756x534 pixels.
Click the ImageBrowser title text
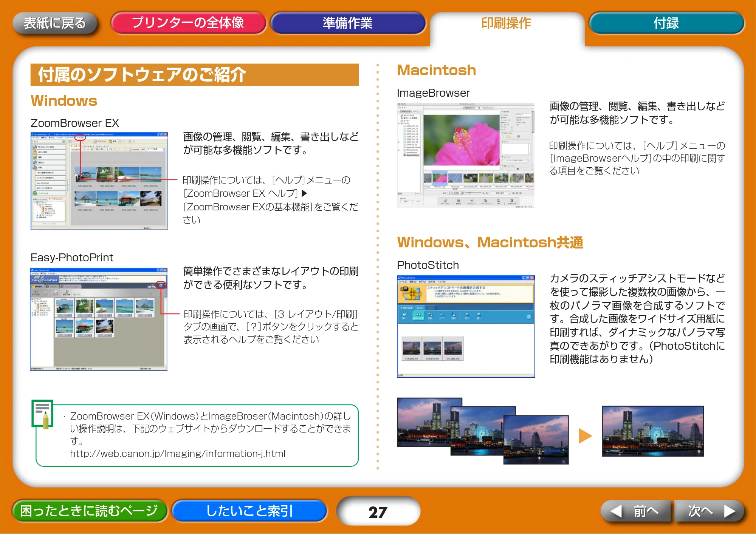tap(433, 93)
